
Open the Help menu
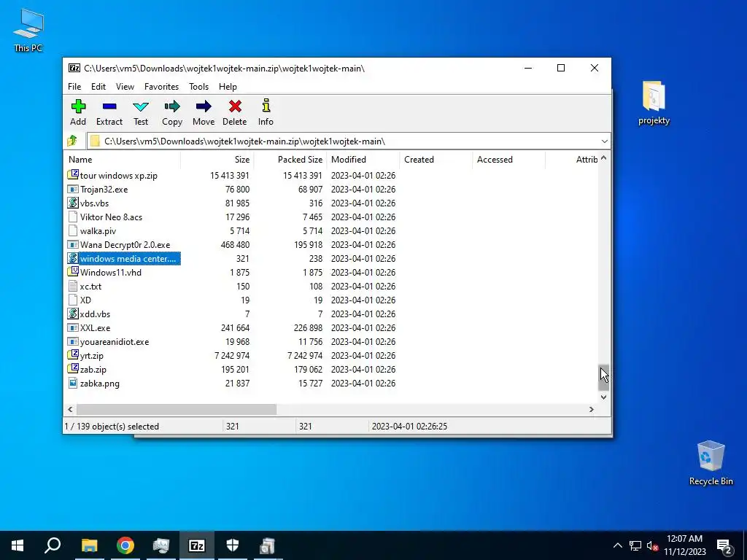click(x=228, y=87)
